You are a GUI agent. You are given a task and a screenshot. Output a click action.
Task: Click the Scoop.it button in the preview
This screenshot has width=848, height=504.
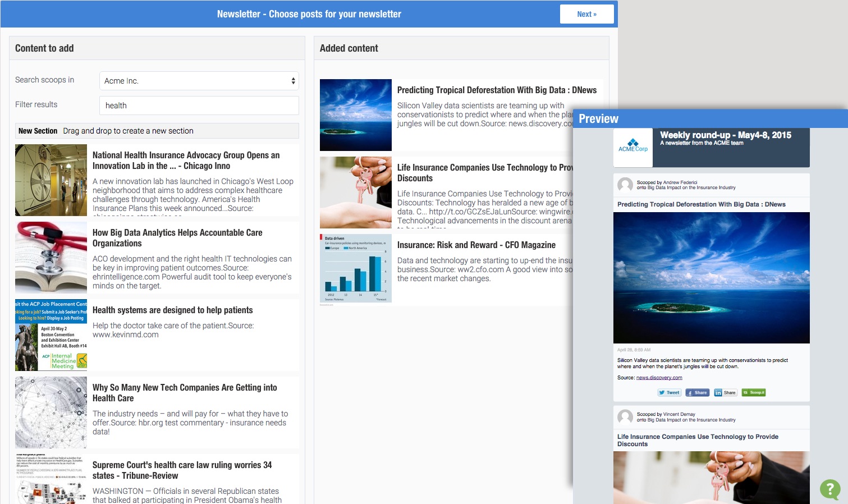[754, 393]
